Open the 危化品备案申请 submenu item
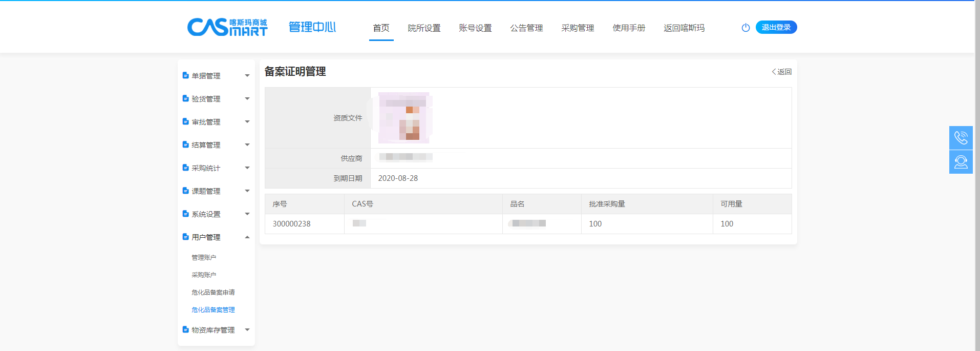 213,293
